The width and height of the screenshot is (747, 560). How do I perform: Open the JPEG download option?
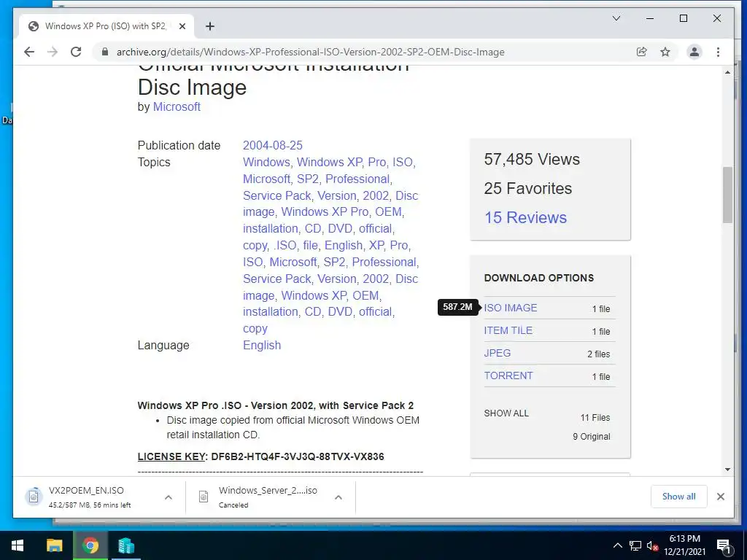(x=498, y=354)
